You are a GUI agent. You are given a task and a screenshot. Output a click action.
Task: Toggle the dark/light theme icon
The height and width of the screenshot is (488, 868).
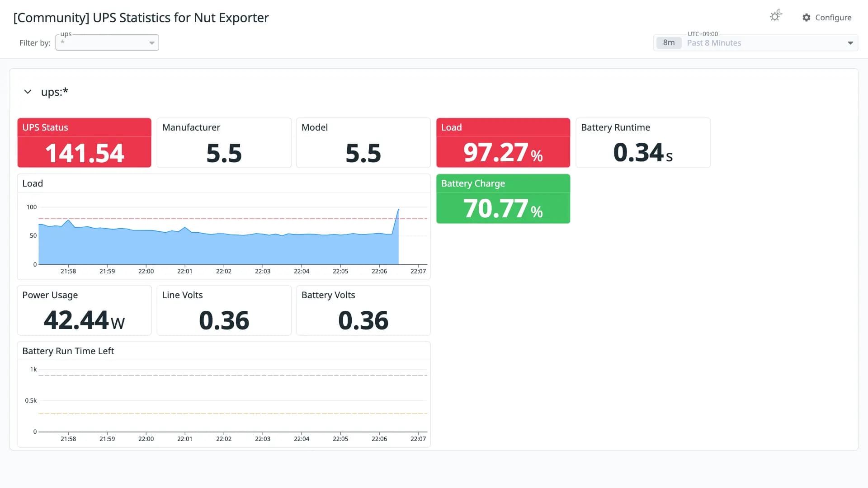tap(775, 16)
